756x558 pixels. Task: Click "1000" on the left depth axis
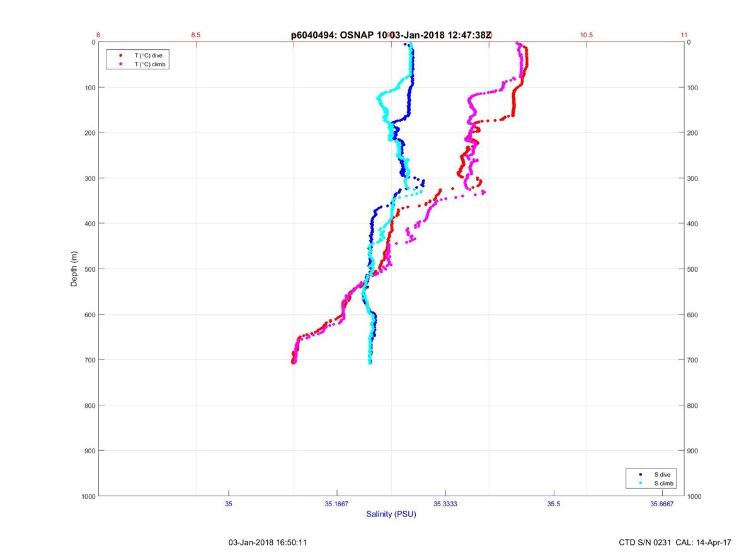(x=88, y=496)
